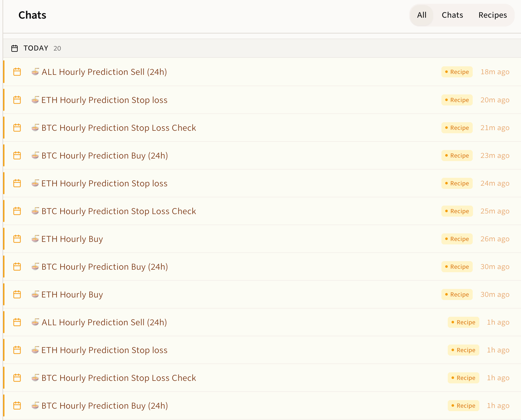Click calendar icon in the TODAY header
Viewport: 521px width, 420px height.
[15, 48]
